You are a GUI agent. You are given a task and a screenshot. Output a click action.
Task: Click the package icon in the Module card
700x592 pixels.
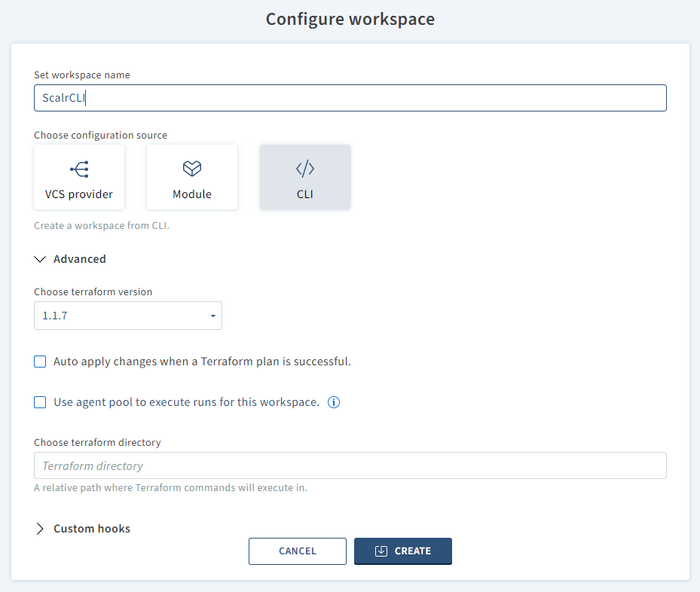click(191, 168)
